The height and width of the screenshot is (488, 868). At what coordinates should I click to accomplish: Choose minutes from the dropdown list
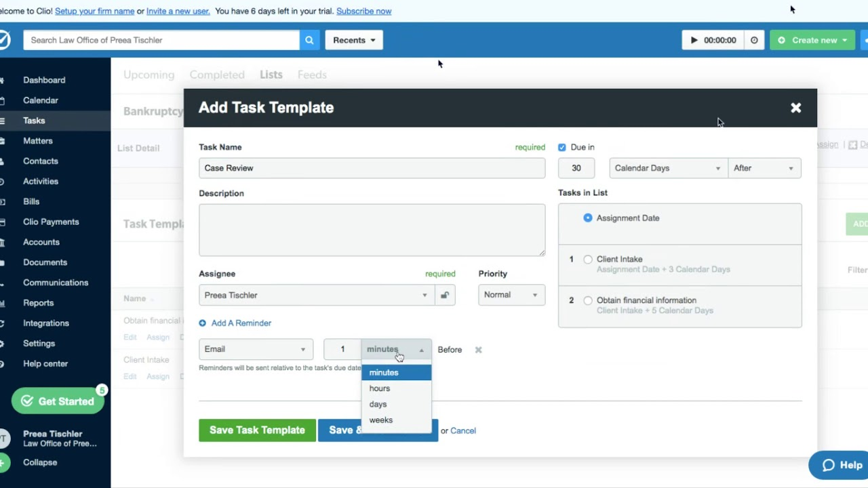click(397, 373)
